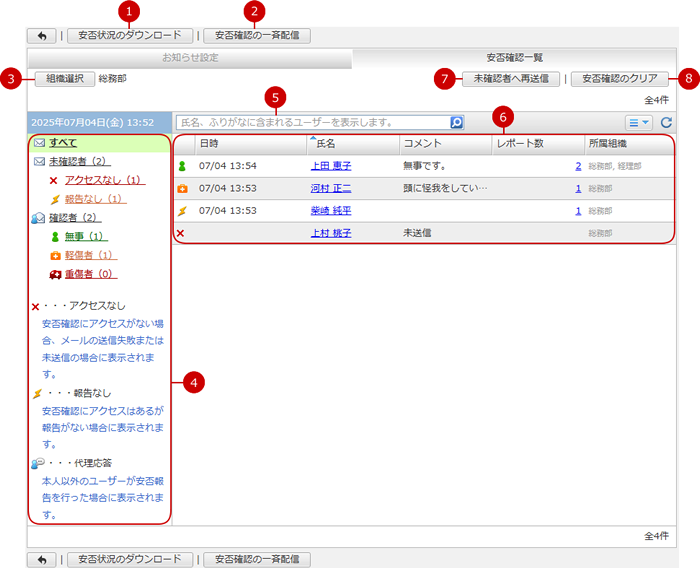The width and height of the screenshot is (700, 568).
Task: Click the icon beside 確認者 filter
Action: [x=38, y=218]
